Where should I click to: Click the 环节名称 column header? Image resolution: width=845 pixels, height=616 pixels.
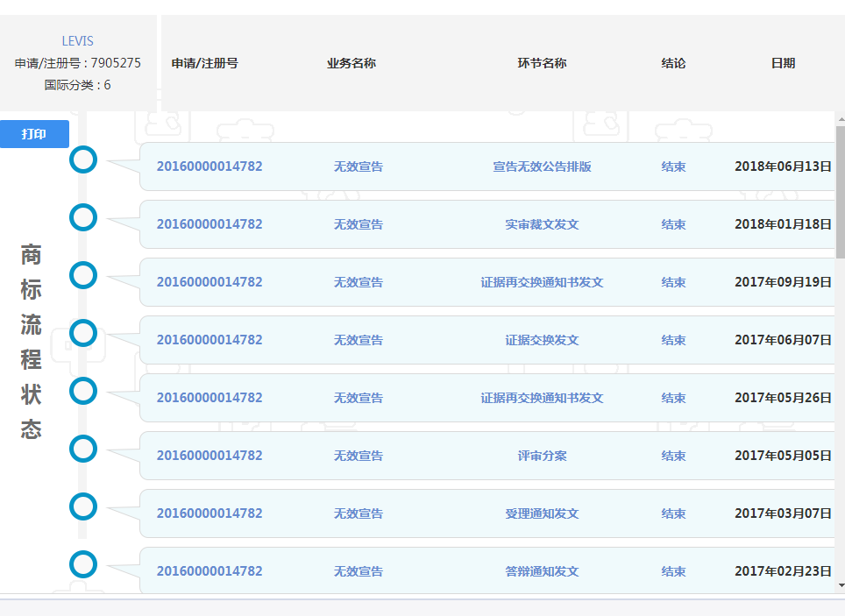[542, 63]
